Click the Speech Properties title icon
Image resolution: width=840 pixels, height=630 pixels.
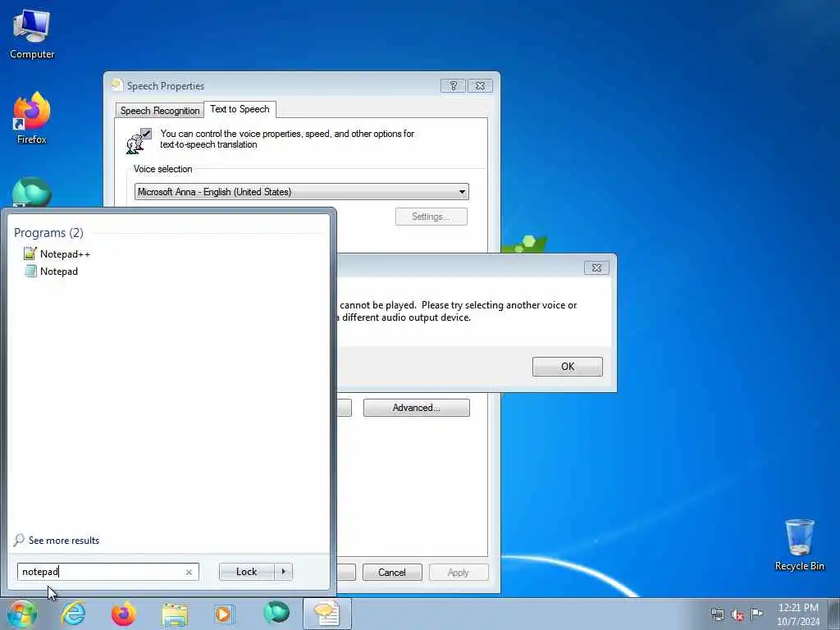(116, 85)
